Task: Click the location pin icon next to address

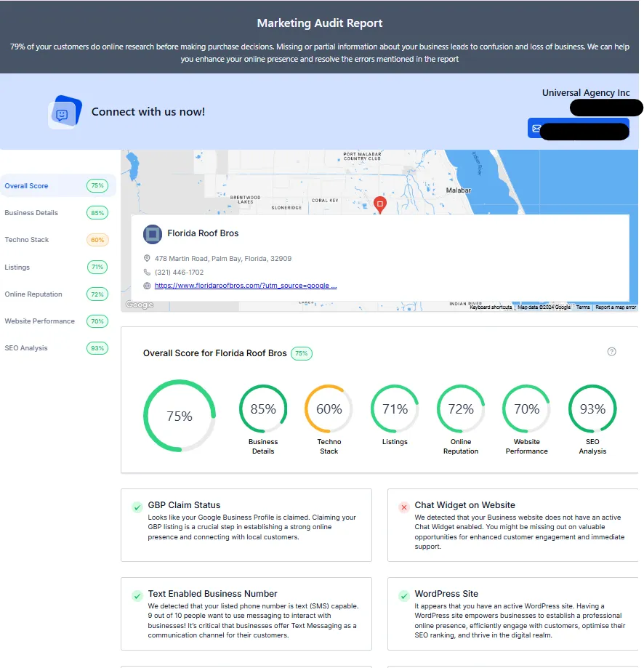Action: pos(147,258)
